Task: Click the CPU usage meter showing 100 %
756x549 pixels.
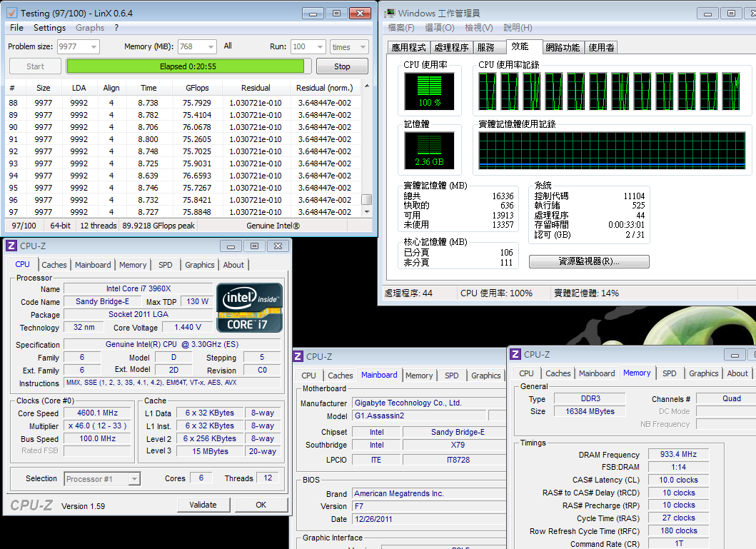Action: [429, 91]
